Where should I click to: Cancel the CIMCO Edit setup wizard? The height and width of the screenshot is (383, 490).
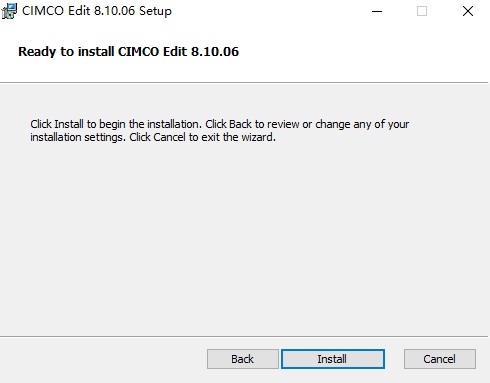click(x=440, y=359)
